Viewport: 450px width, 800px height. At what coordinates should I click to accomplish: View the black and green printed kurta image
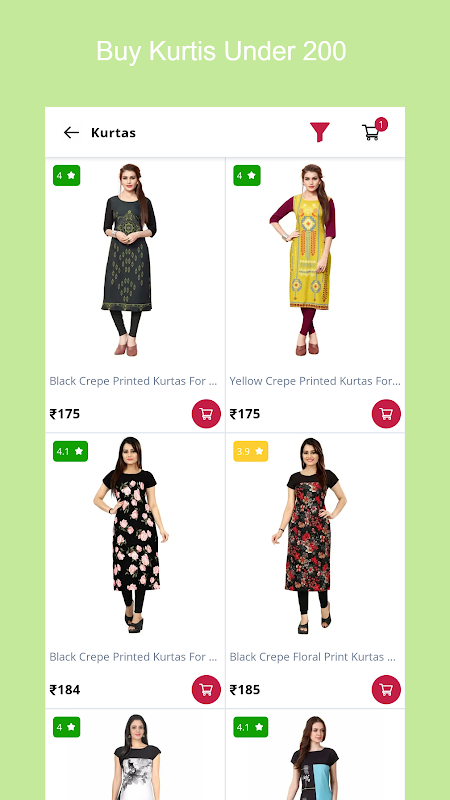(130, 260)
